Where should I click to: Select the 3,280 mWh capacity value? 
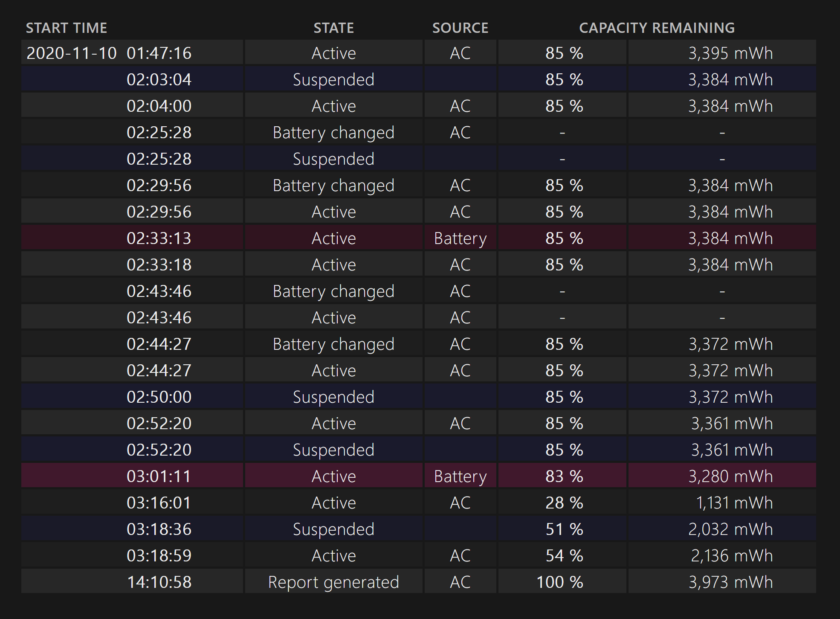tap(730, 477)
